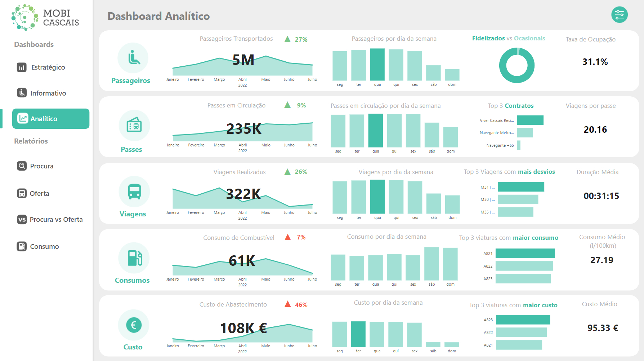Screen dimensions: 644x361
Task: Click the 'Viver Cascais Resi...' contract bar
Action: tap(530, 120)
